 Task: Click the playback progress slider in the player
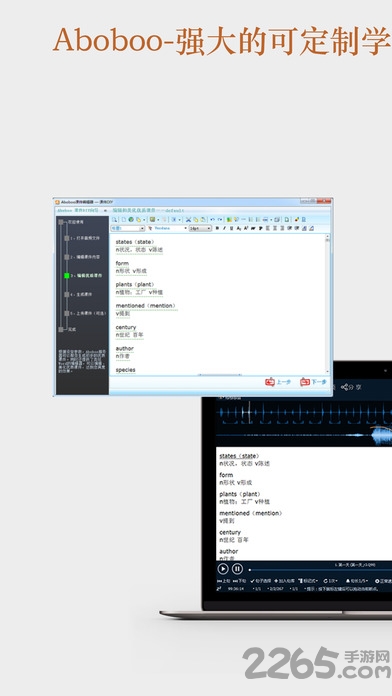click(320, 569)
